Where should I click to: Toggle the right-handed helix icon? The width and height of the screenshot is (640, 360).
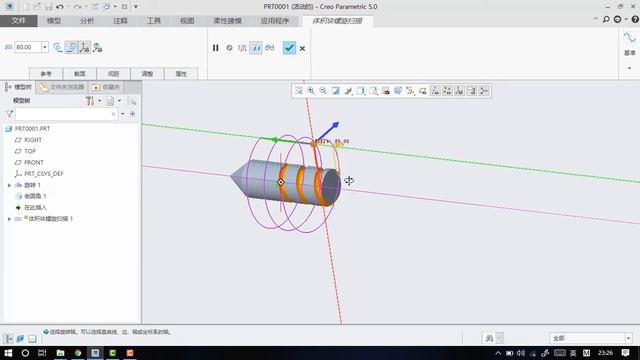(71, 47)
